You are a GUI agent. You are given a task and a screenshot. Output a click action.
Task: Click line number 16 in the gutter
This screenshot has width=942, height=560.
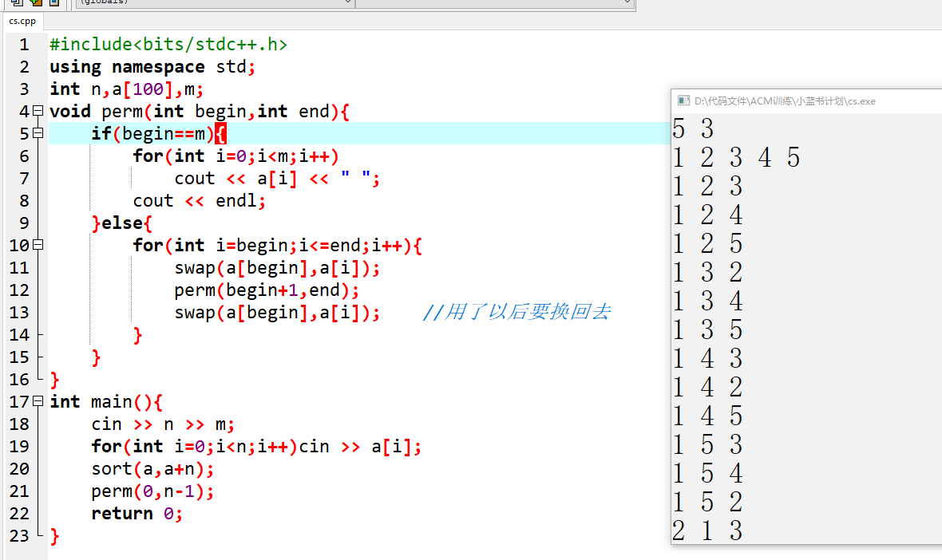[x=19, y=380]
